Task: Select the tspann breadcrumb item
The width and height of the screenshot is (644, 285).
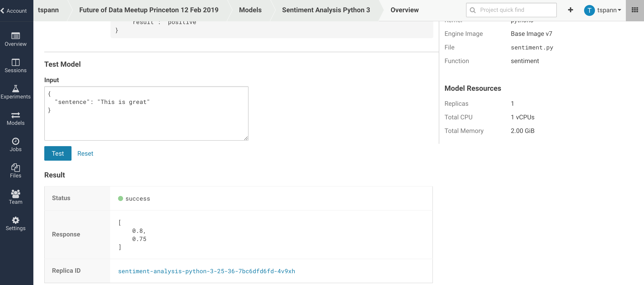Action: [x=49, y=10]
